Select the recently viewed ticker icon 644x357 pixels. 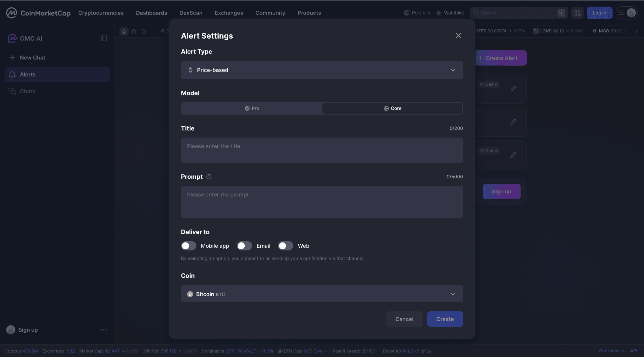[x=144, y=31]
